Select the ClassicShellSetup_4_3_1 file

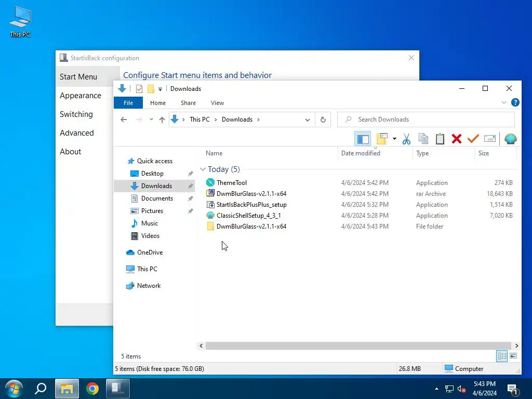(249, 216)
